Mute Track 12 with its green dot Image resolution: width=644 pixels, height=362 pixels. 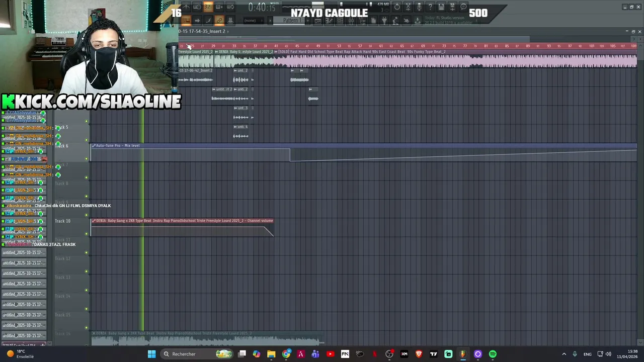87,271
